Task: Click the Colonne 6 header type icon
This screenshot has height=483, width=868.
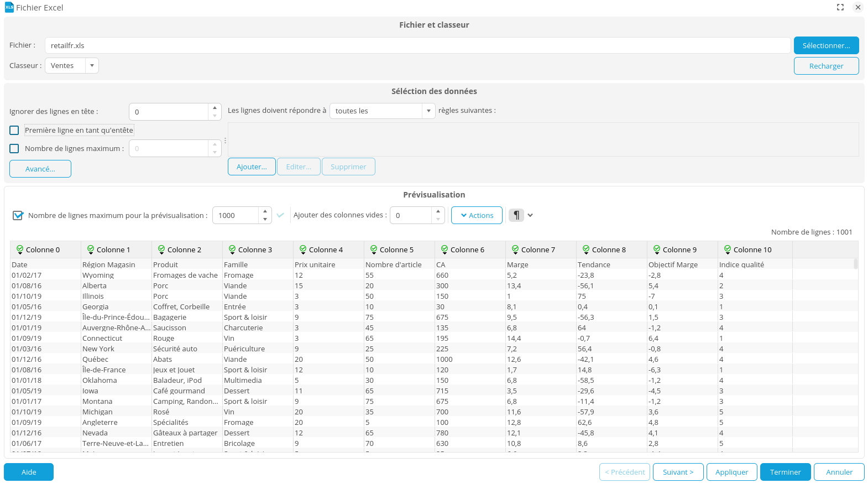Action: [x=445, y=250]
